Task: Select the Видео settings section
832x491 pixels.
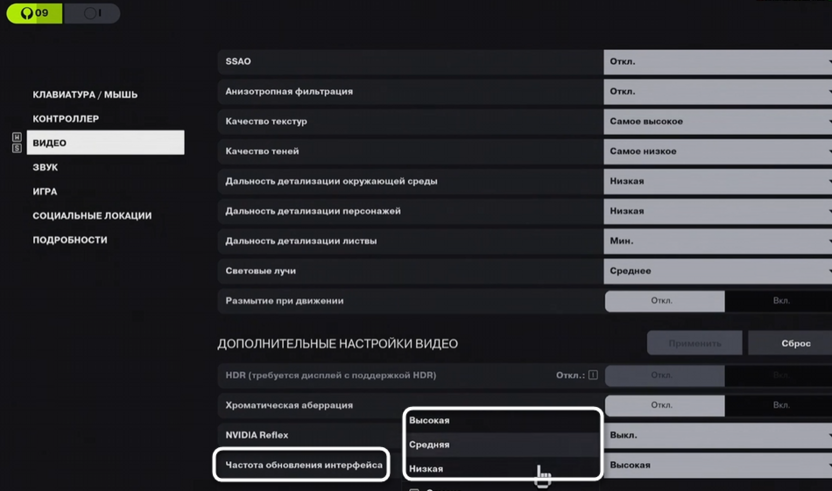Action: pyautogui.click(x=106, y=143)
